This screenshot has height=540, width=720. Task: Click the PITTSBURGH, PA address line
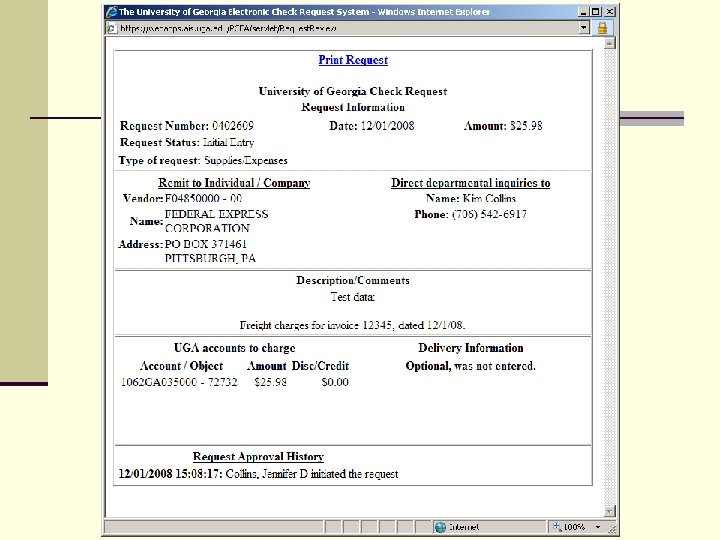210,259
